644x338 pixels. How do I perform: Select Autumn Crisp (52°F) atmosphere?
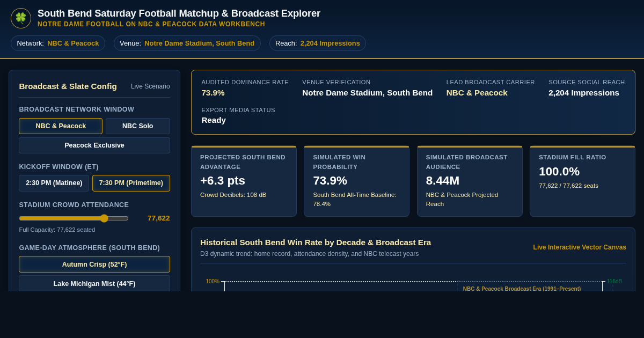tap(94, 264)
